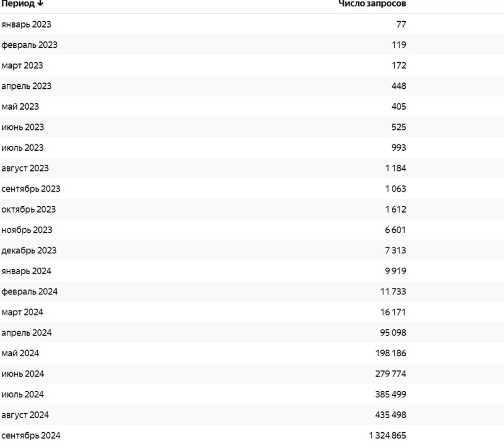Image resolution: width=504 pixels, height=447 pixels.
Task: Click the декабрь 2023 row
Action: 29,250
